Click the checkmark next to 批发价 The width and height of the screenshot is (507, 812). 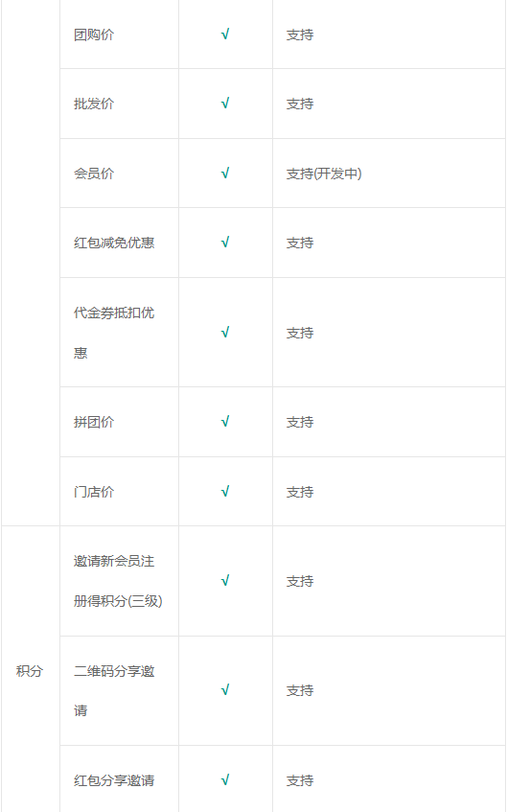pyautogui.click(x=225, y=104)
